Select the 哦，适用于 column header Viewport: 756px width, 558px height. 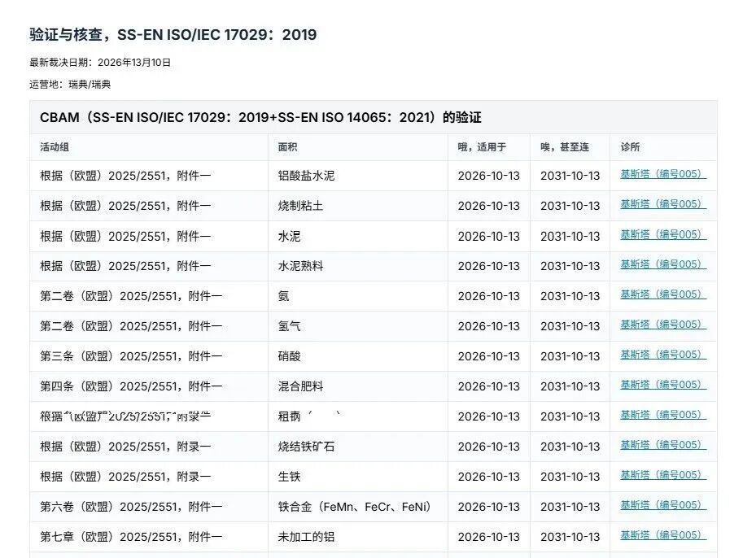[482, 147]
